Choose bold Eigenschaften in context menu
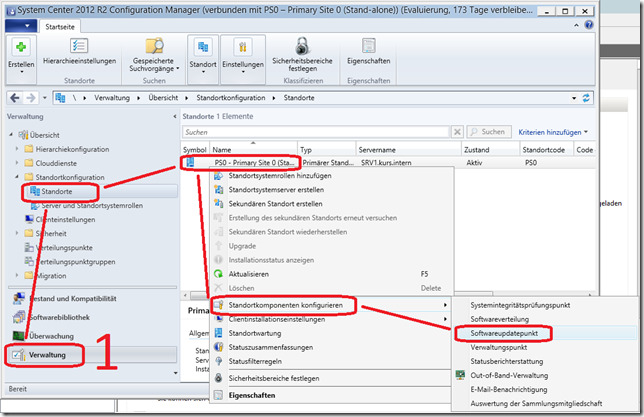The height and width of the screenshot is (417, 644). [252, 395]
